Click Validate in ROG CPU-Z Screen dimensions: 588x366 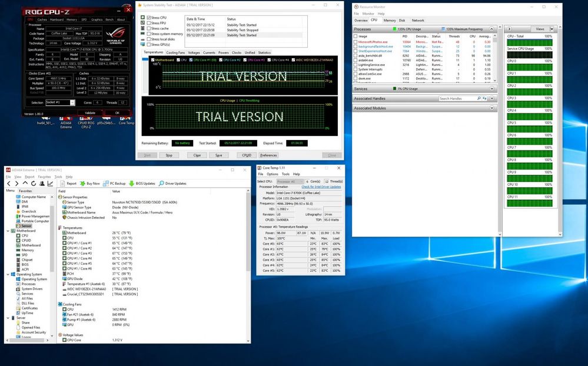[90, 113]
